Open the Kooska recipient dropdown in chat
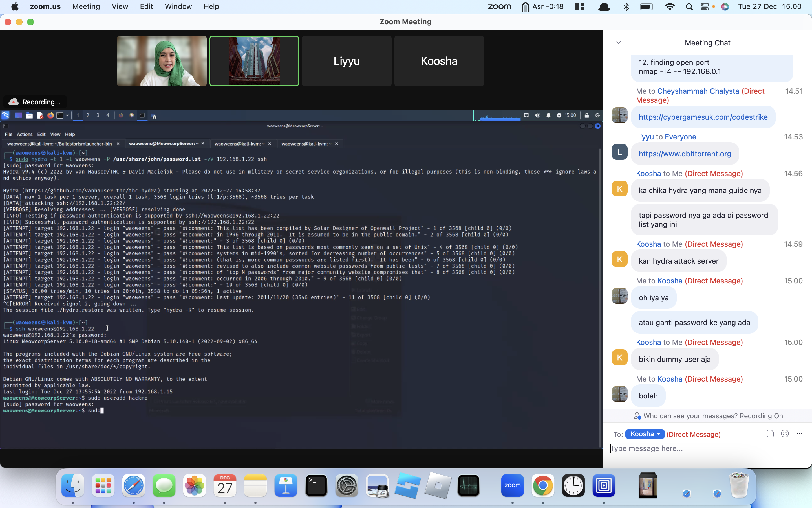Viewport: 812px width, 508px height. [645, 434]
